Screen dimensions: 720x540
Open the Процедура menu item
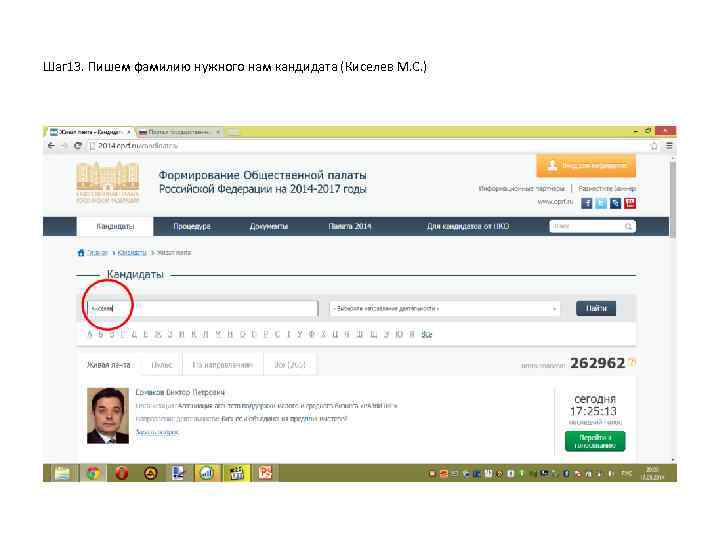click(191, 226)
